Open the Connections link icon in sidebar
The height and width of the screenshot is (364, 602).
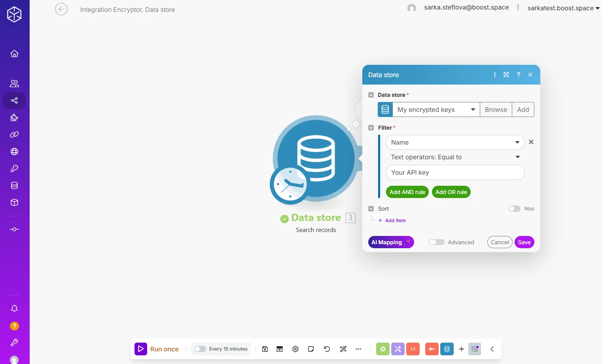point(14,134)
